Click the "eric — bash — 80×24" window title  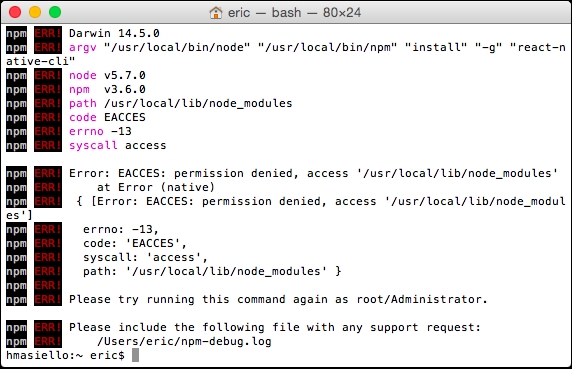294,13
